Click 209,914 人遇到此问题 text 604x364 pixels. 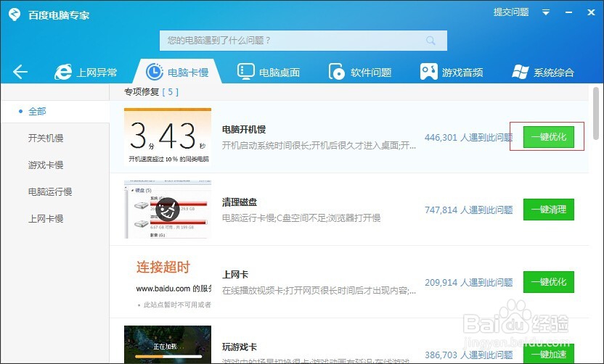(x=468, y=283)
